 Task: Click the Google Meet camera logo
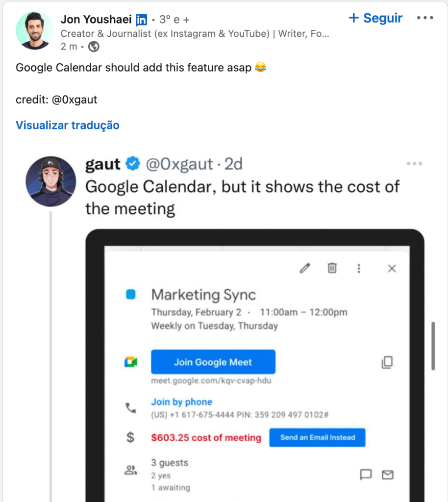(130, 362)
